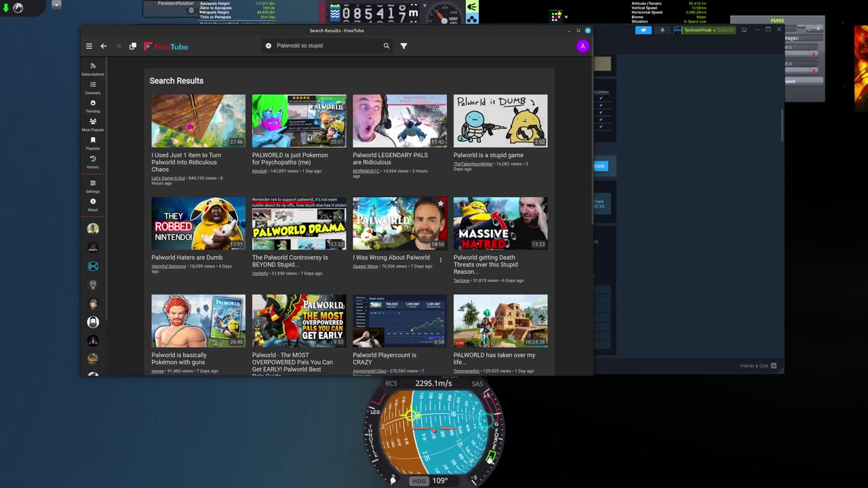Viewport: 868px width, 488px height.
Task: Open Playlists in FreeTube sidebar
Action: coord(93,143)
